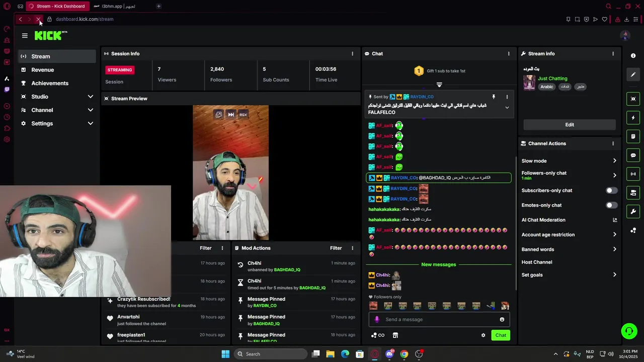
Task: Open the green headset support button
Action: tap(629, 331)
